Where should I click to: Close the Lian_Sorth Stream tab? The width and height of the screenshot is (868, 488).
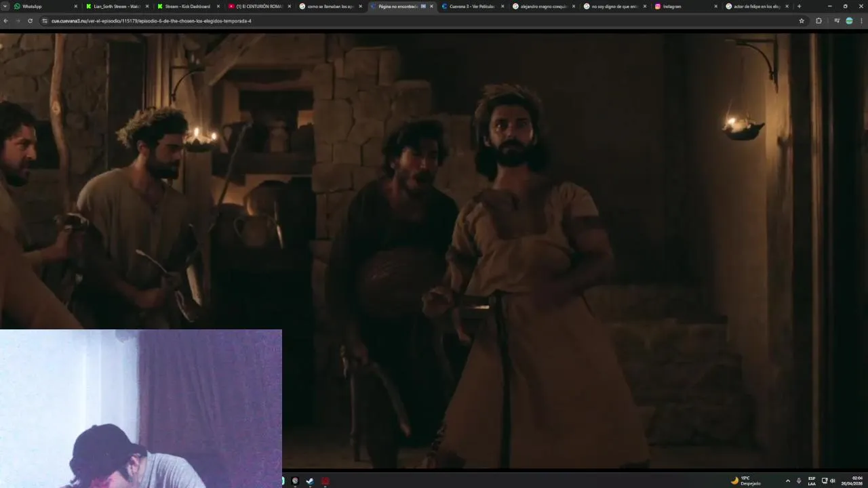coord(147,6)
